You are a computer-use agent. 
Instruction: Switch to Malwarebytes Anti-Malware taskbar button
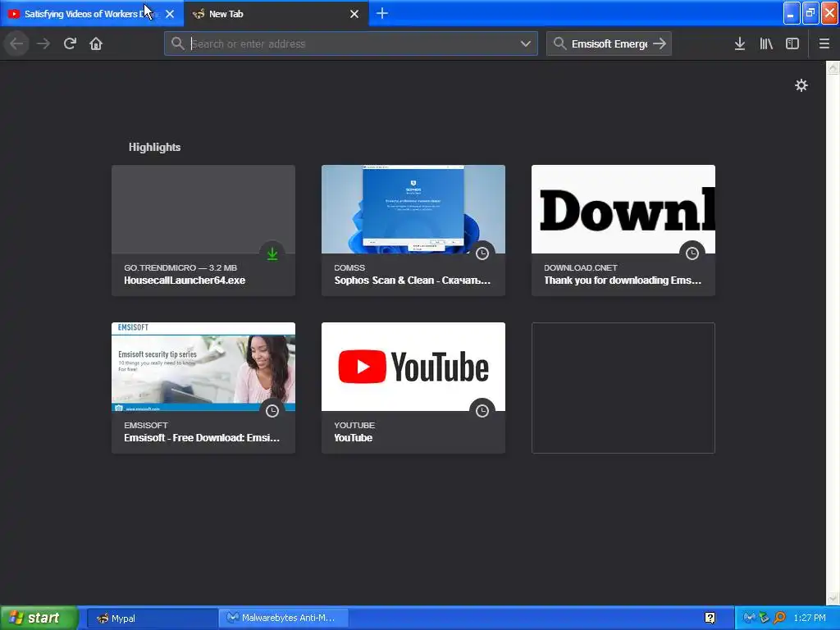point(284,619)
